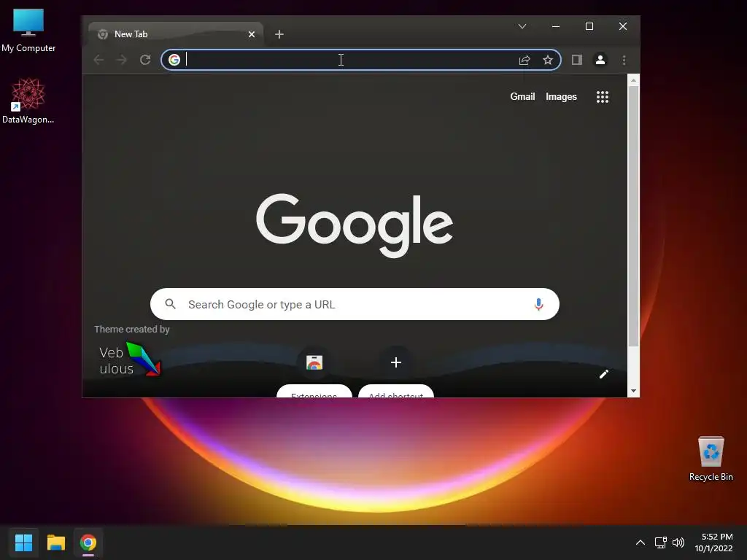Image resolution: width=747 pixels, height=560 pixels.
Task: Click the Add shortcut plus tile
Action: click(x=396, y=363)
